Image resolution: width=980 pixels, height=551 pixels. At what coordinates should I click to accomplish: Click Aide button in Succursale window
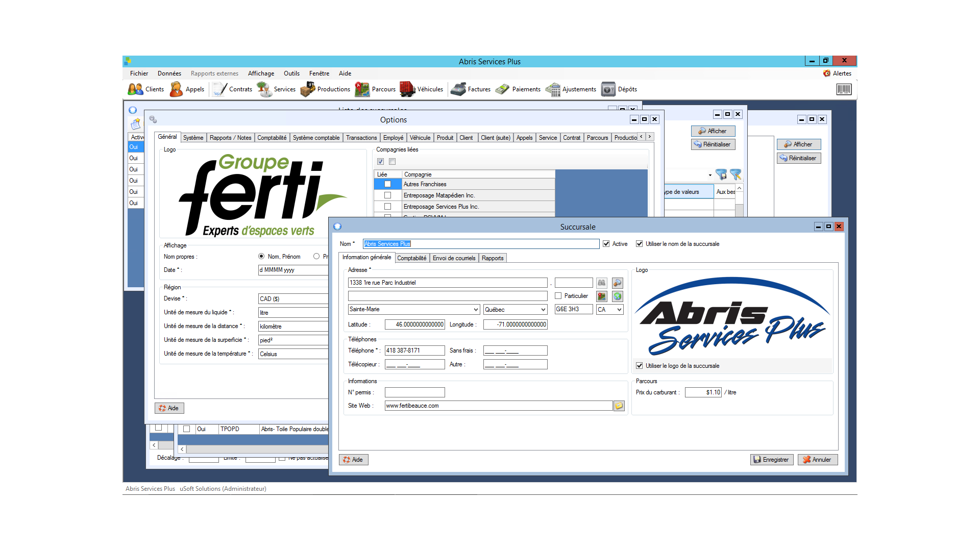[353, 460]
